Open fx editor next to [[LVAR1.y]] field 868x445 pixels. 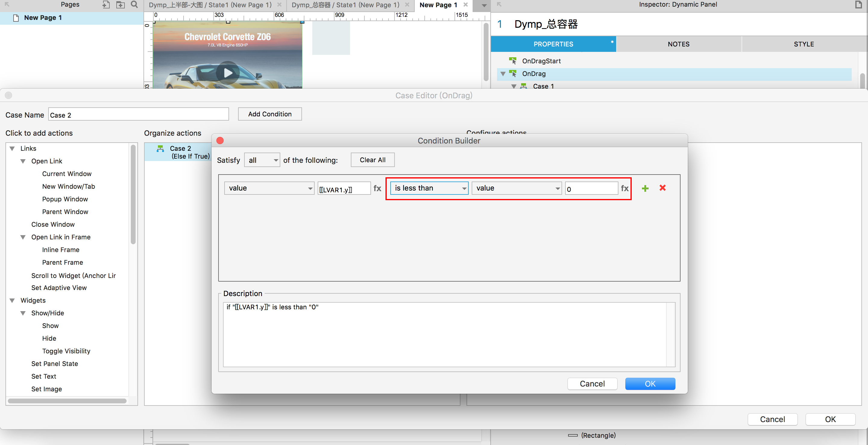click(x=377, y=188)
